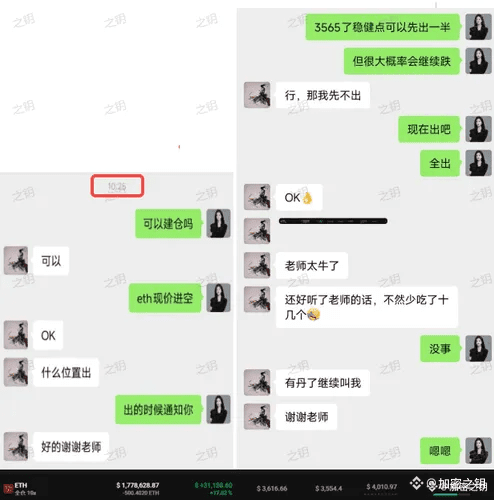Select the '但很大概率会继续跌' bubble
Viewport: 494px width, 500px height.
click(x=402, y=61)
